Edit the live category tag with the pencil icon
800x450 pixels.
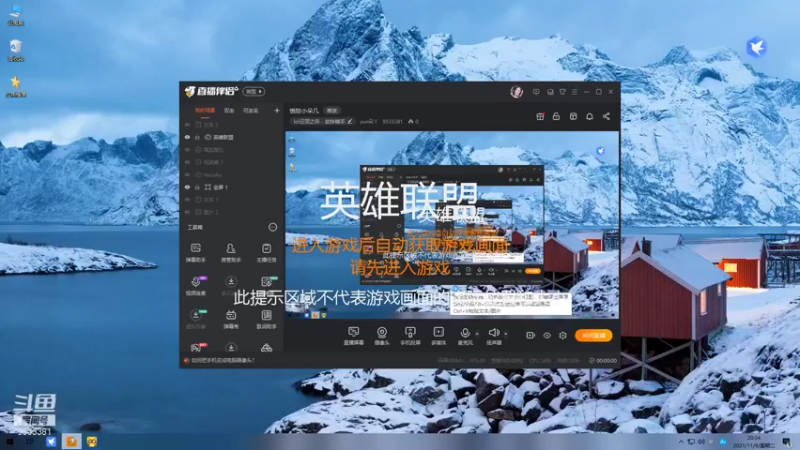(350, 121)
